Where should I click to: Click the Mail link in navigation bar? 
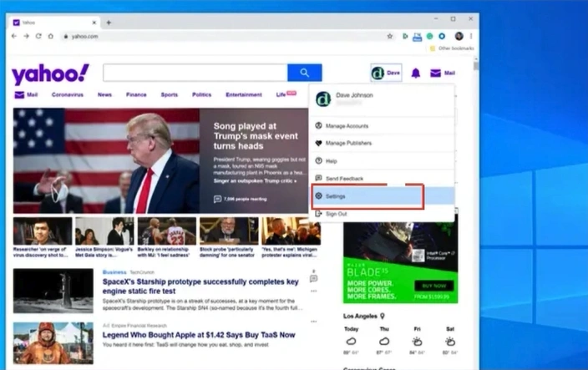tap(26, 95)
